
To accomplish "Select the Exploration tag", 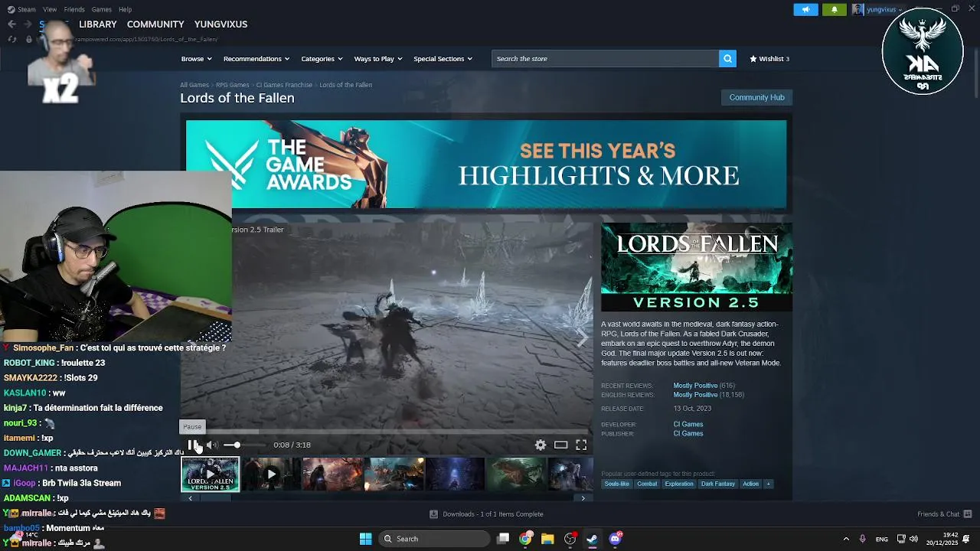I will pyautogui.click(x=678, y=484).
